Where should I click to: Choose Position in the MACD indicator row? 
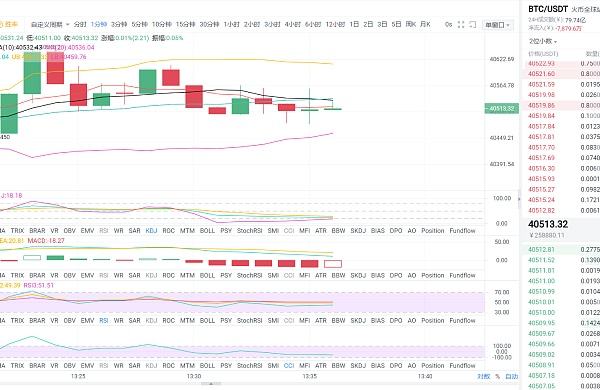pyautogui.click(x=433, y=276)
